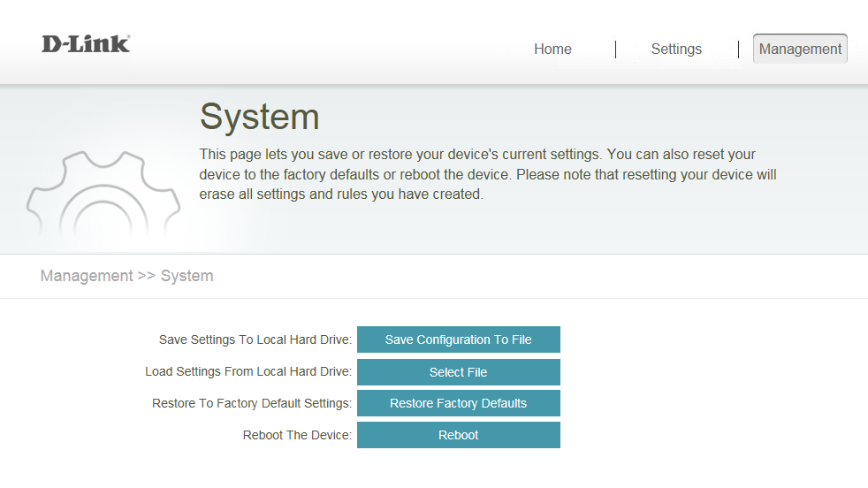Image resolution: width=868 pixels, height=488 pixels.
Task: Click the Load Settings From Local Hard Drive label
Action: pyautogui.click(x=248, y=372)
